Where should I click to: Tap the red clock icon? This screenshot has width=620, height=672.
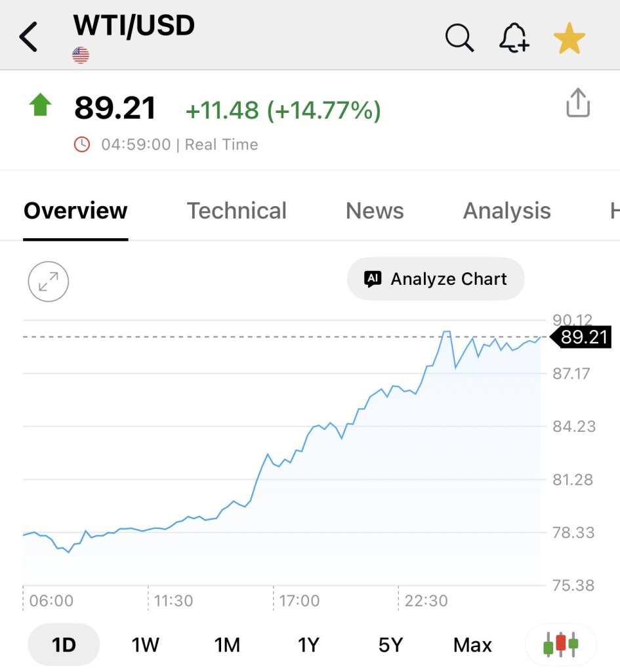(81, 144)
